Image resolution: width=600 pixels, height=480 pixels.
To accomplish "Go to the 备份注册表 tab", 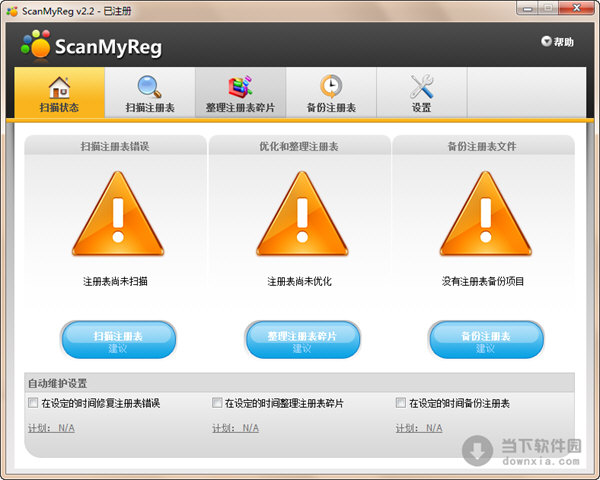I will pyautogui.click(x=331, y=93).
